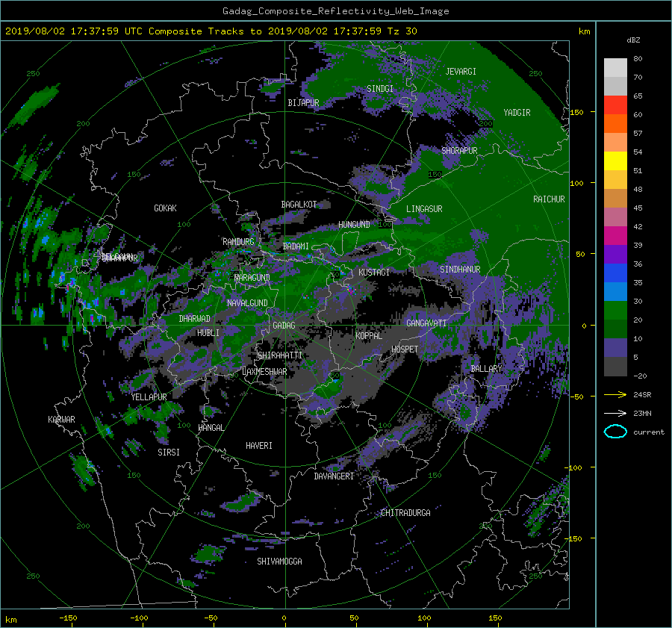
Task: Click the SHIRAHATTI city label
Action: [280, 355]
